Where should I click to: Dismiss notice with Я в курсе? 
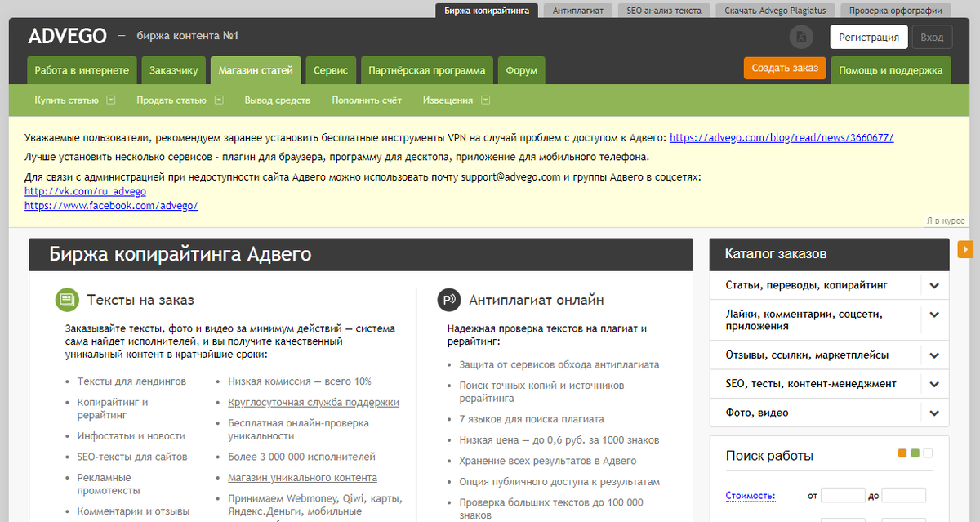pos(946,221)
